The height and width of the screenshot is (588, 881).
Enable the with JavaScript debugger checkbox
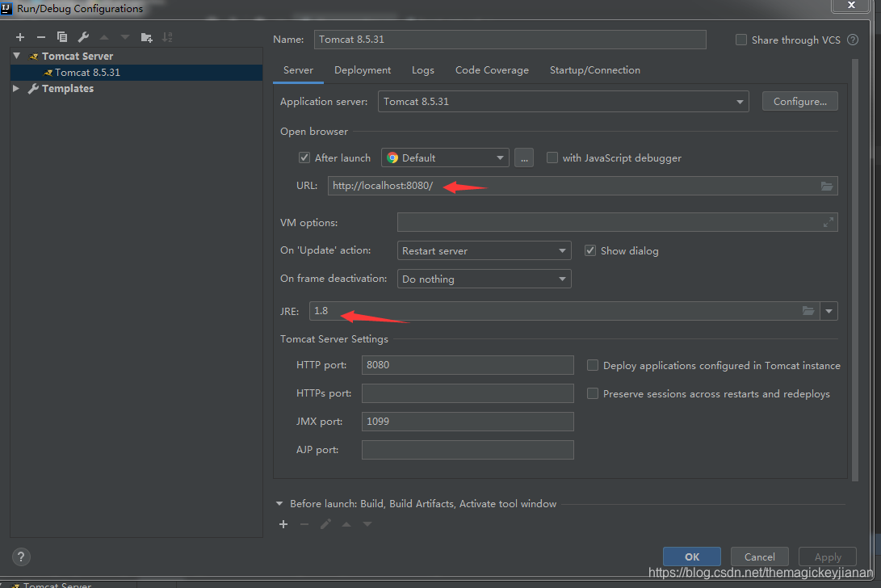tap(552, 158)
